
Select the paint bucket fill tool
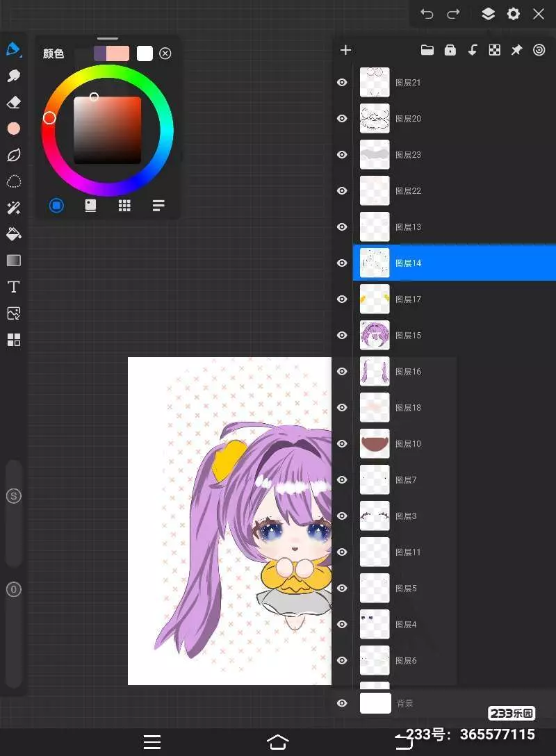coord(13,234)
